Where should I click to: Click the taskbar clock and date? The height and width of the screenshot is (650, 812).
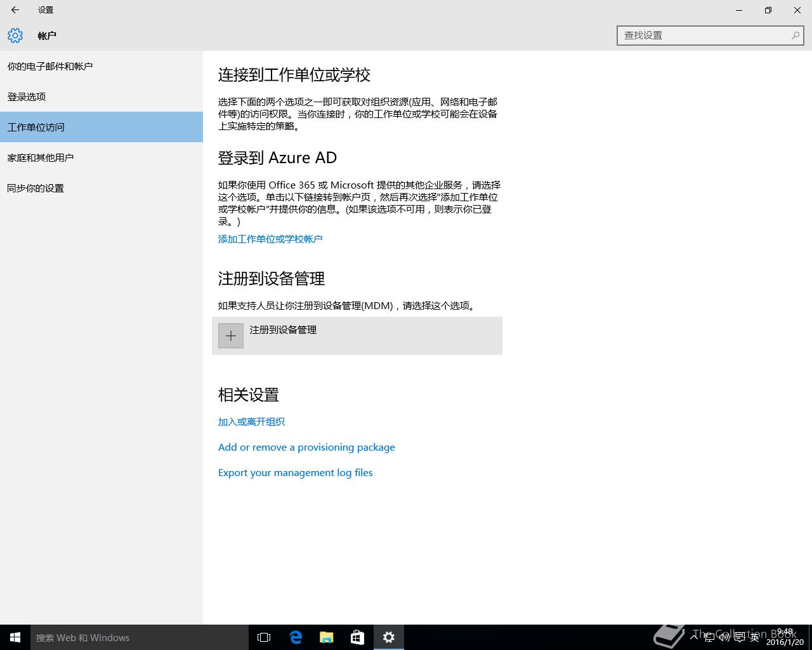(785, 637)
